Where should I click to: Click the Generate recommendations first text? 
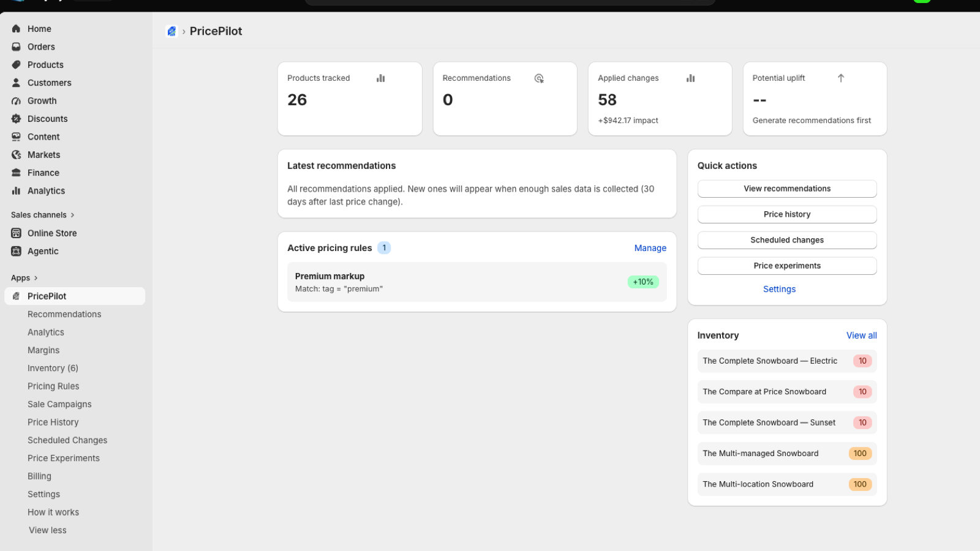[x=812, y=121]
